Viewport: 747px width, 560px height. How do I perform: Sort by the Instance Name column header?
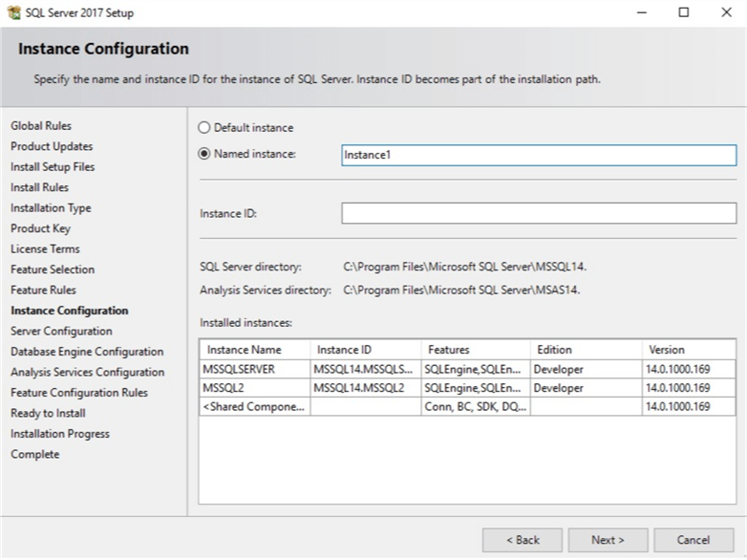pyautogui.click(x=255, y=350)
